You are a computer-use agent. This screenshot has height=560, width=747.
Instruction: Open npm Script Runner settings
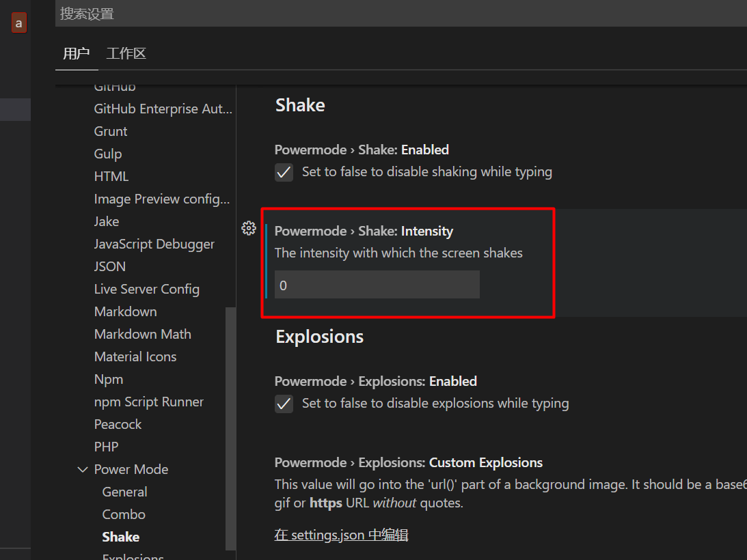pos(149,402)
